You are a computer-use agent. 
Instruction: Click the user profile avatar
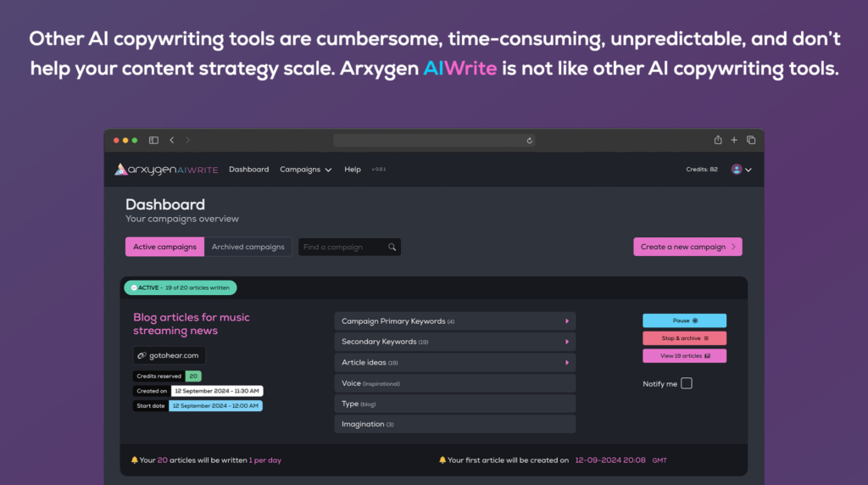click(x=737, y=170)
